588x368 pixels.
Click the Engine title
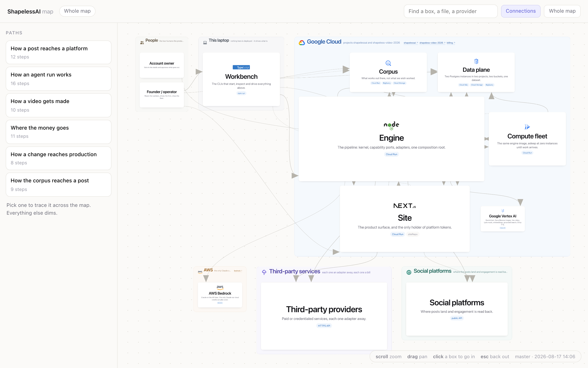(x=391, y=138)
